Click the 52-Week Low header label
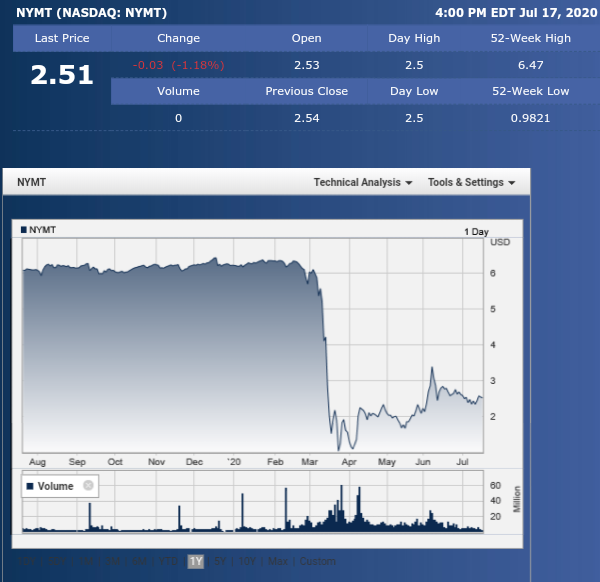 pos(530,91)
